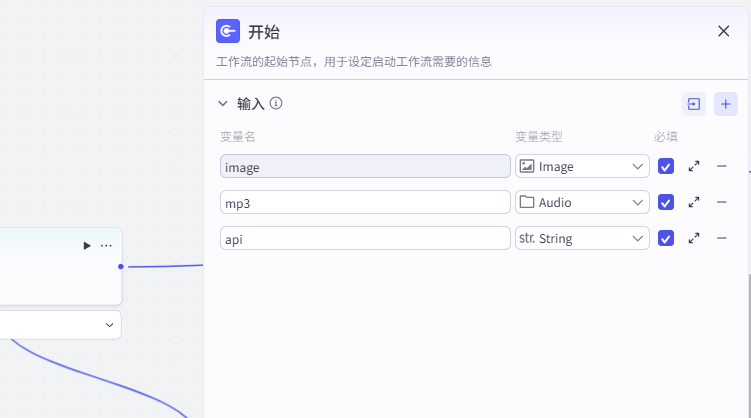Expand the image variable row editor
This screenshot has height=418, width=751.
[x=694, y=166]
